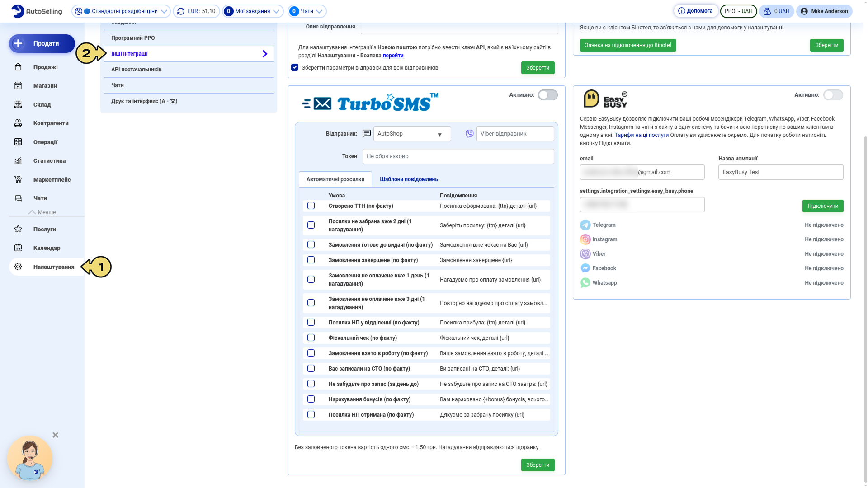Click the AutoSelling logo icon
This screenshot has width=868, height=488.
[x=18, y=11]
